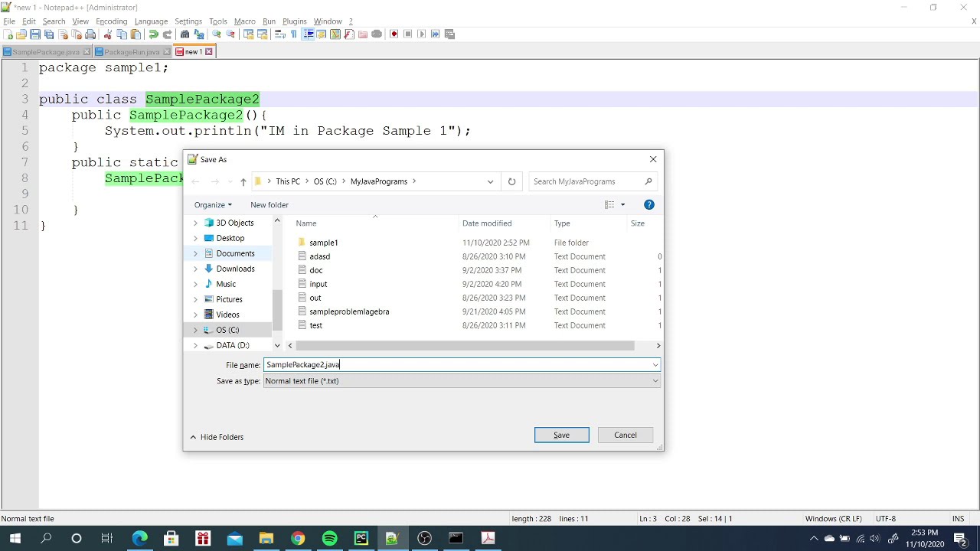The height and width of the screenshot is (551, 980).
Task: Click the navigation pane vertical scrollbar
Action: (277, 309)
